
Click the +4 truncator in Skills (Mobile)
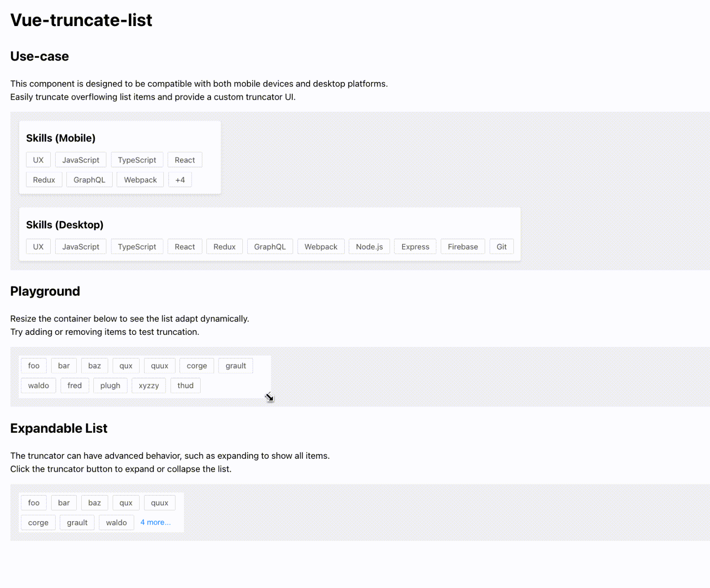tap(180, 180)
